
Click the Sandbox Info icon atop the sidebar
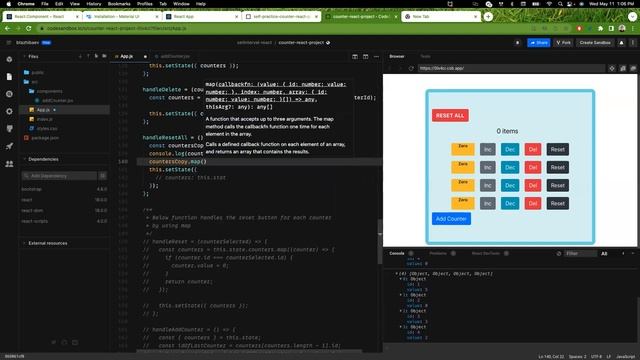[9, 60]
